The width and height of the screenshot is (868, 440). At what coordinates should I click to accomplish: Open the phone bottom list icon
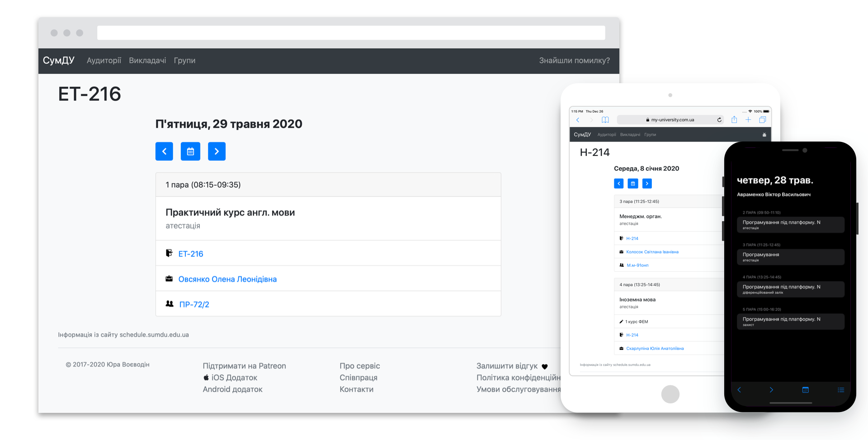(x=840, y=390)
